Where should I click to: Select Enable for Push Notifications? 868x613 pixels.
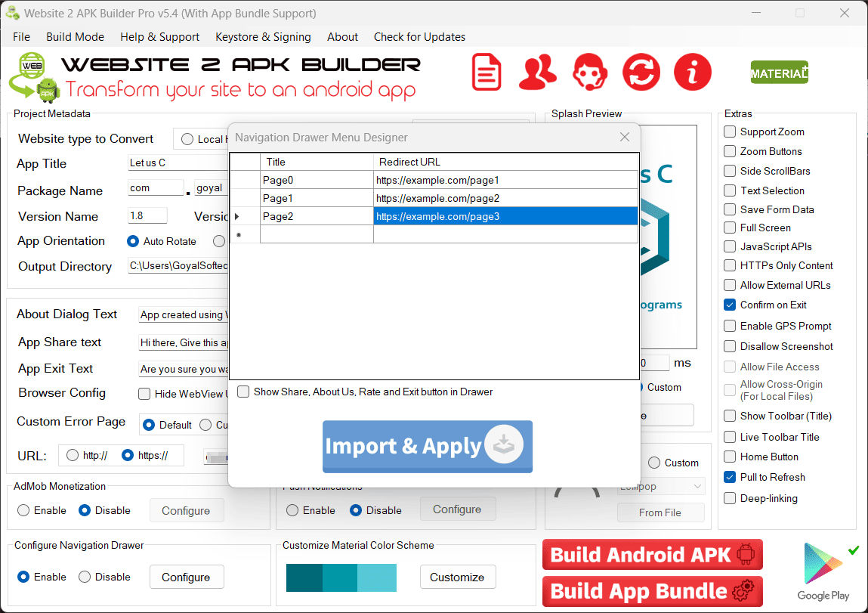tap(292, 510)
